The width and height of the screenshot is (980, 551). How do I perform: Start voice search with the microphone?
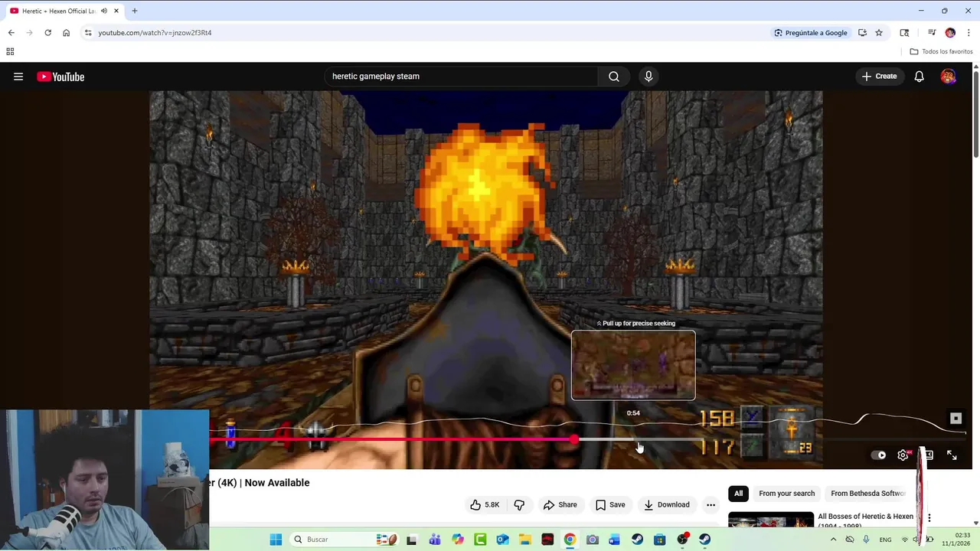[x=648, y=77]
